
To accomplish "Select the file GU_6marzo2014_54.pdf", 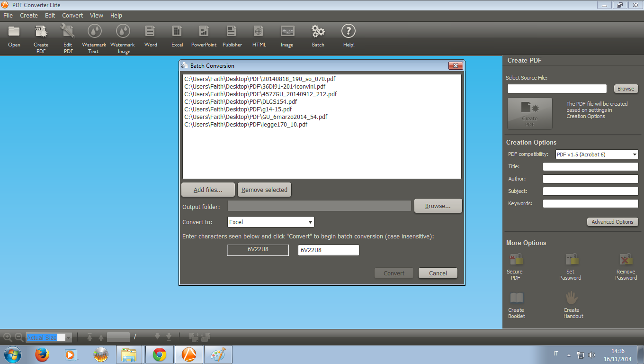I will 256,117.
